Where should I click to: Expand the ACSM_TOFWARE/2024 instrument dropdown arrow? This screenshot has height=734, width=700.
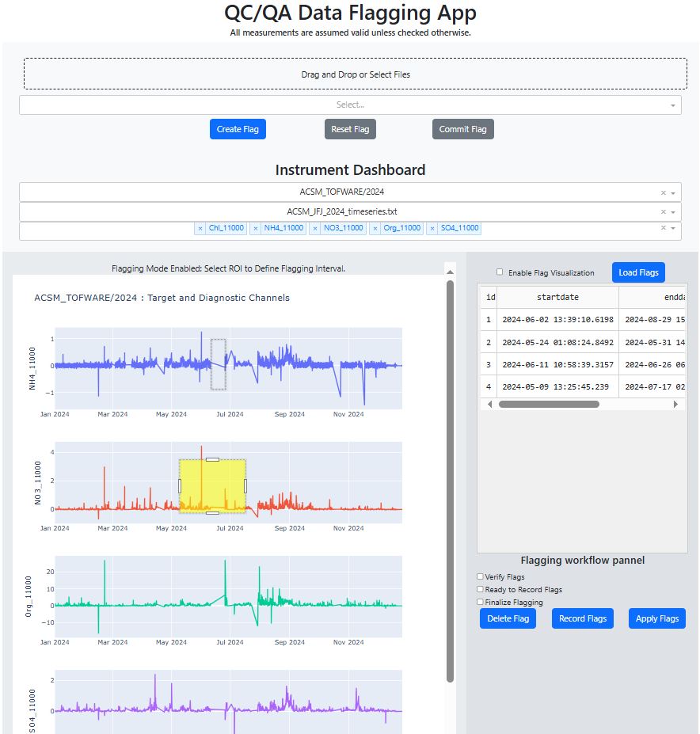point(673,192)
